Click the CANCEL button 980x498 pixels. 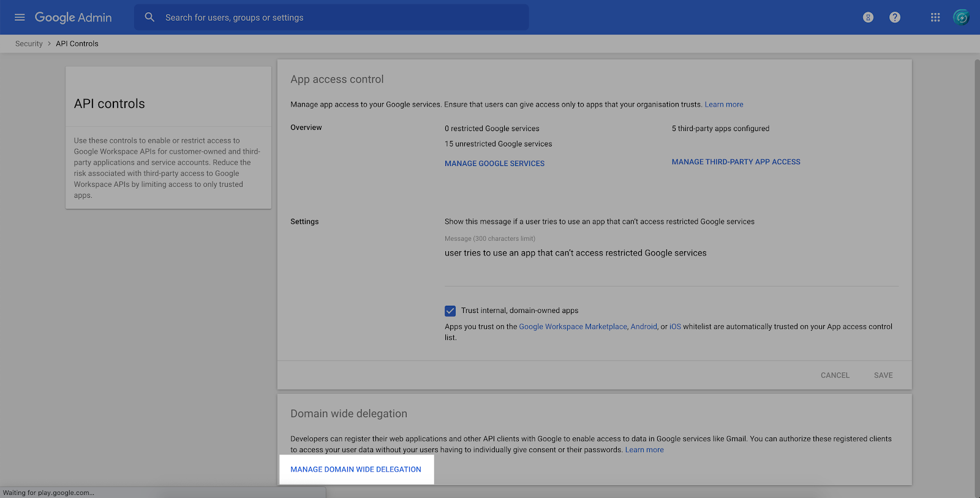(x=835, y=375)
